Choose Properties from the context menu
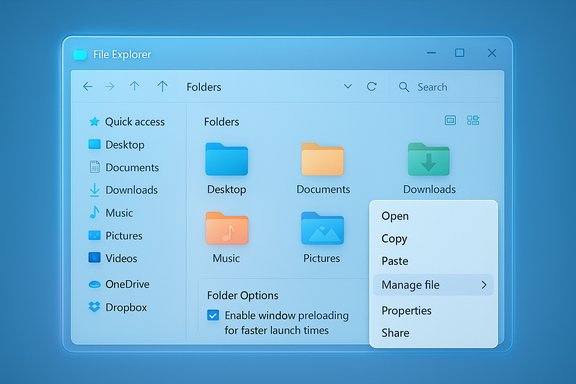 (406, 311)
